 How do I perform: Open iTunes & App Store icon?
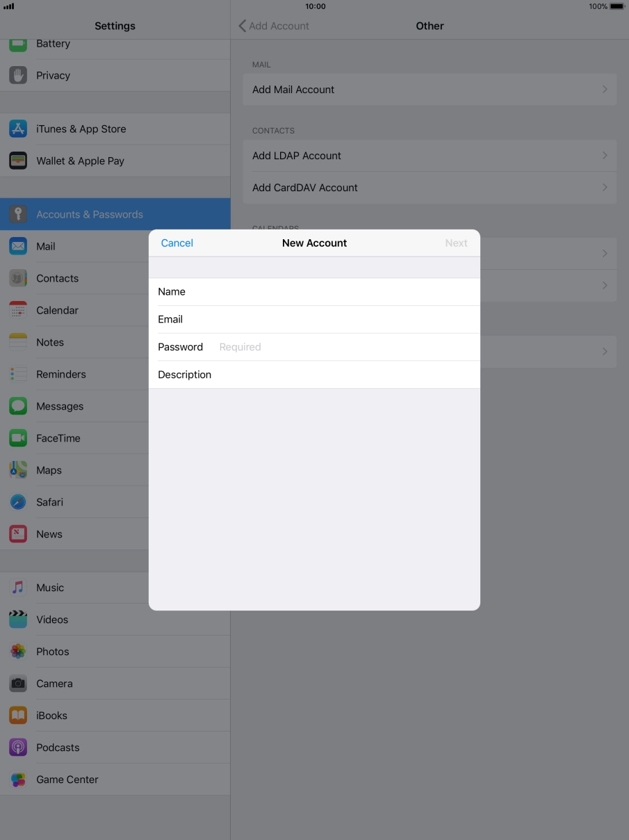pos(18,129)
